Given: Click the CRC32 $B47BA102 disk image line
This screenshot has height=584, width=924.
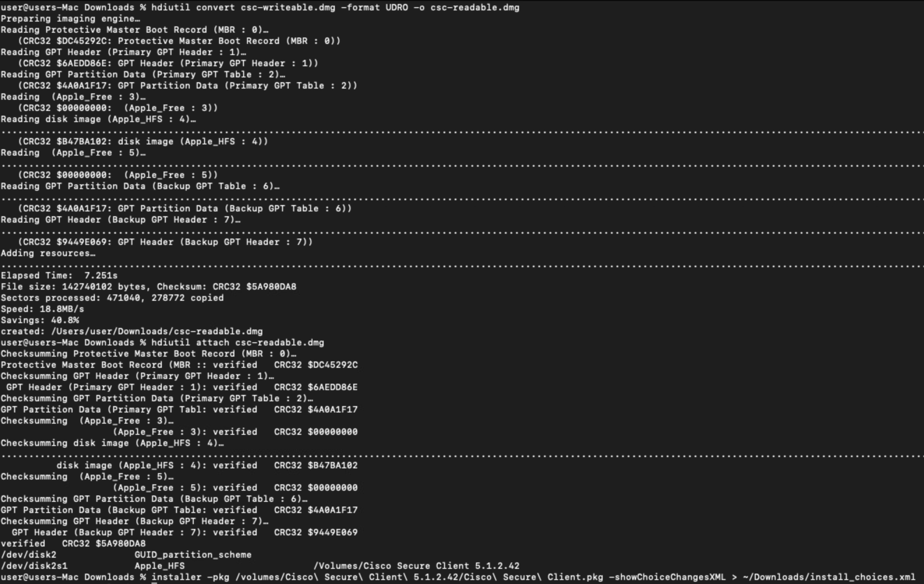Looking at the screenshot, I should (x=143, y=142).
